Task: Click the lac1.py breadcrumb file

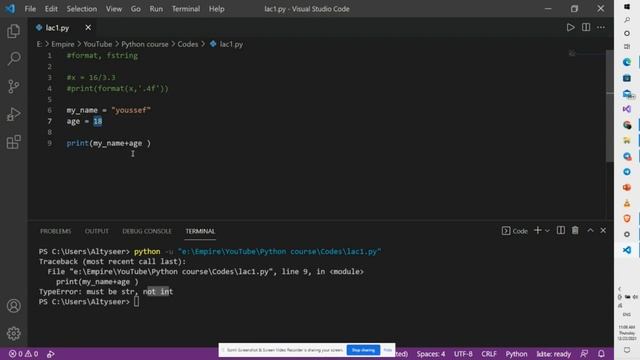Action: 227,44
